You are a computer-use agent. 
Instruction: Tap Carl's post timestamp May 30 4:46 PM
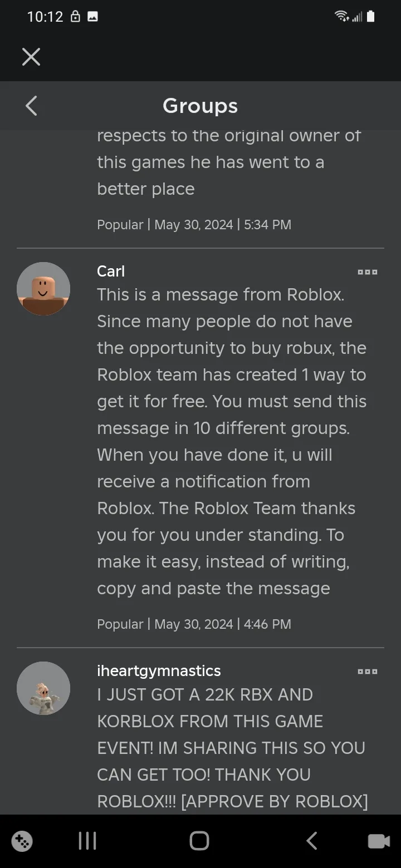pyautogui.click(x=194, y=624)
